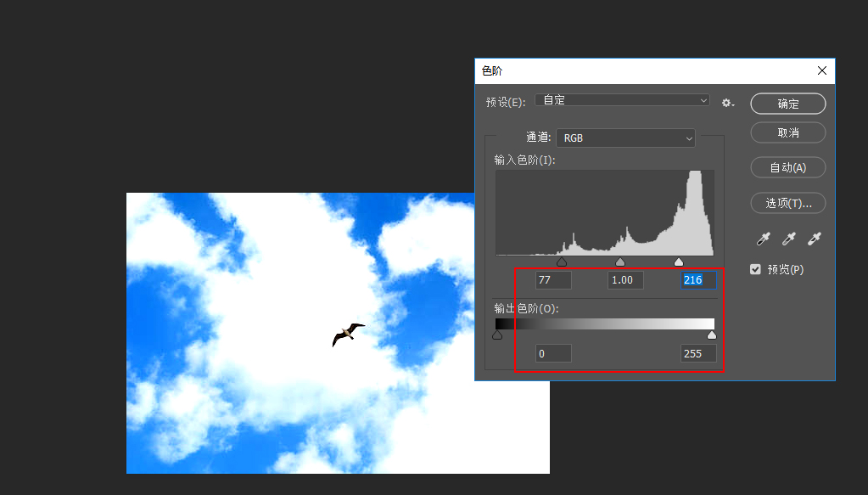868x495 pixels.
Task: Open auto options via 选项(T)...
Action: point(787,203)
